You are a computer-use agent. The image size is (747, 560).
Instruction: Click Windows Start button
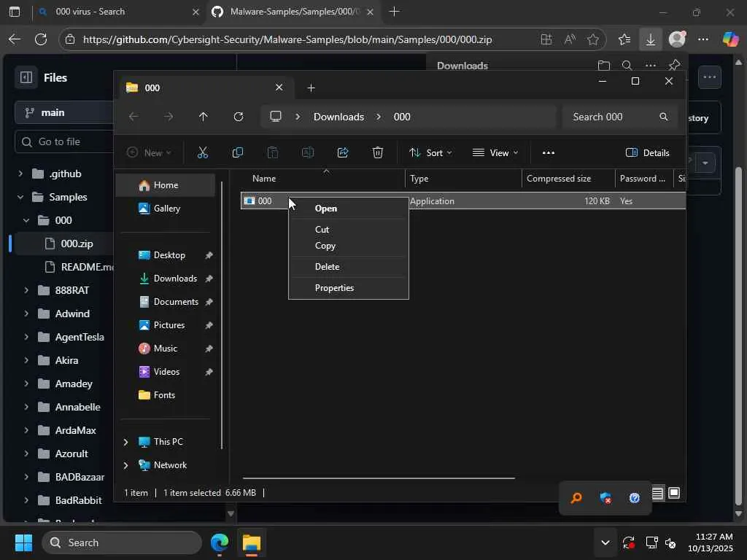23,542
